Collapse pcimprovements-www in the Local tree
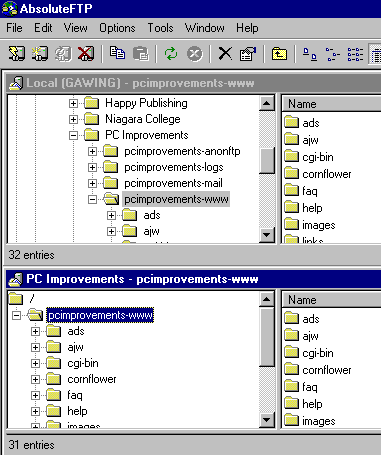 [x=92, y=199]
